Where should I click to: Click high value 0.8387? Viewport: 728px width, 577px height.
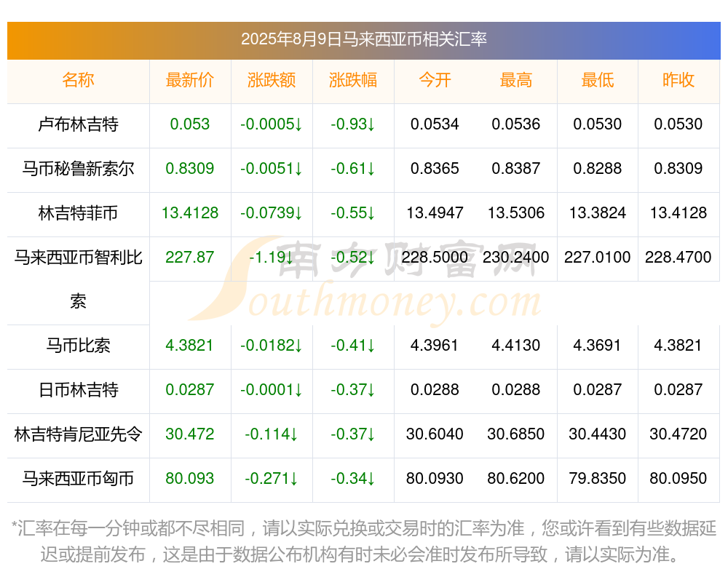coord(516,168)
